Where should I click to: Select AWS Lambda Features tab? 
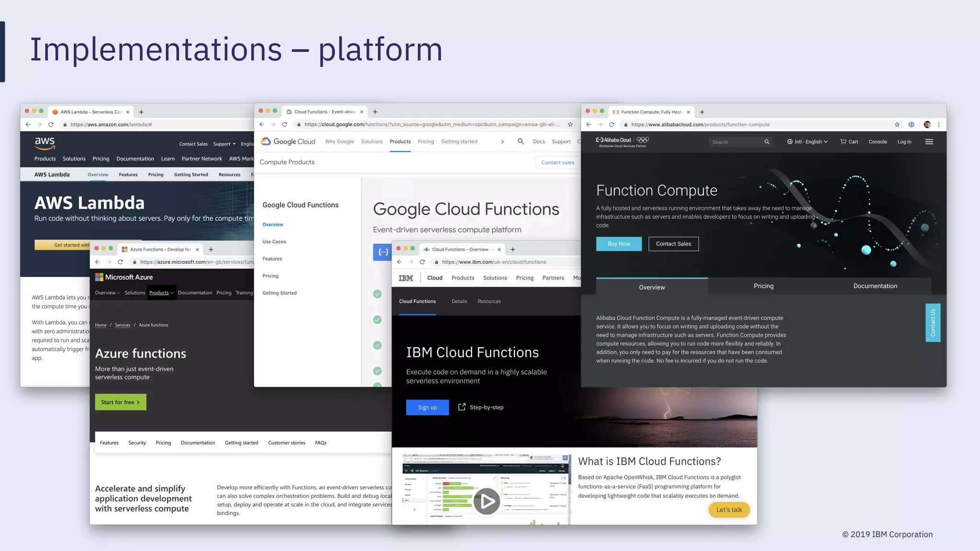(128, 175)
